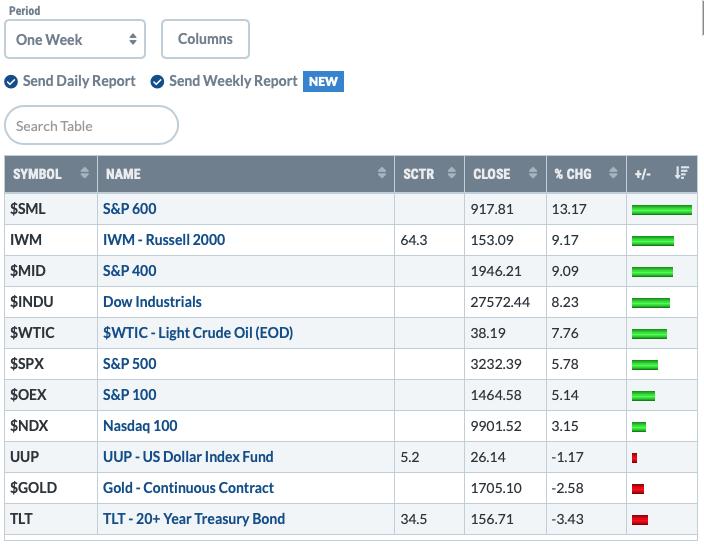The image size is (704, 544).
Task: Click the $OEX symbol cell
Action: (x=51, y=395)
